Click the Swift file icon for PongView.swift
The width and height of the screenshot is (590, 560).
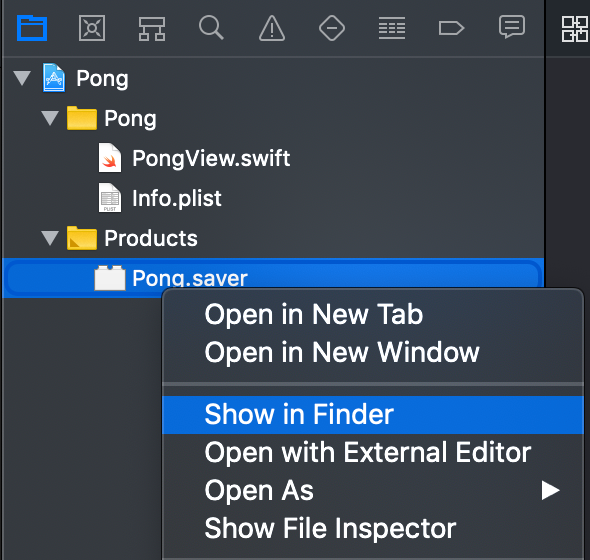110,158
